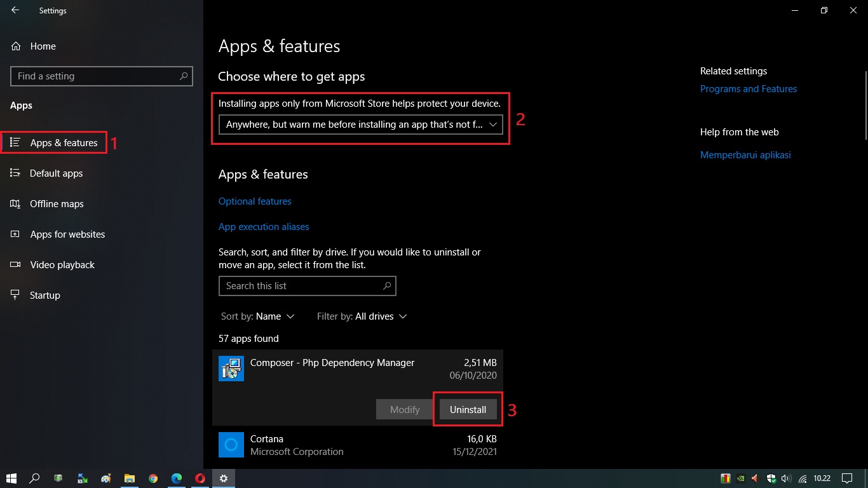Click Composer install date 06/10/2020
The image size is (868, 488).
pyautogui.click(x=473, y=376)
